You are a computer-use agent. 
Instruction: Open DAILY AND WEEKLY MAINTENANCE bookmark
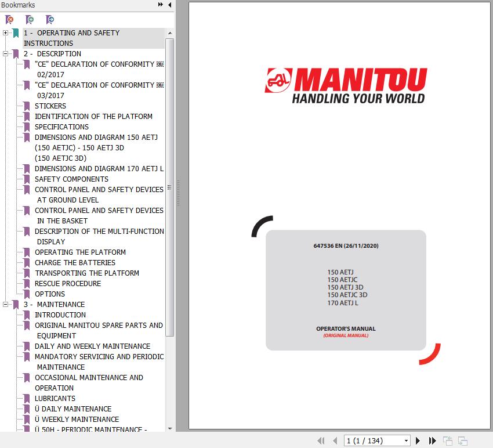coord(92,346)
